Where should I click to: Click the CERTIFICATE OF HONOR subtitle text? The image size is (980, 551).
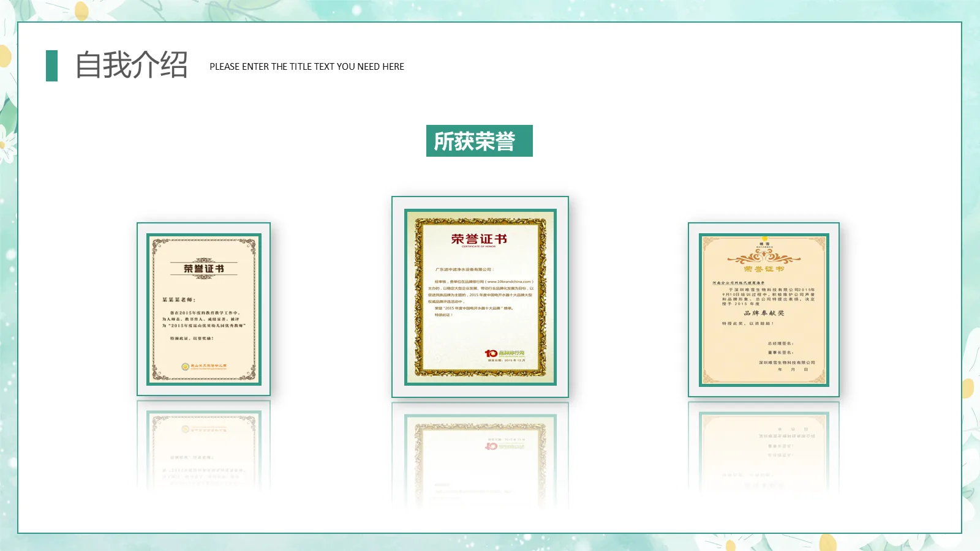point(478,247)
